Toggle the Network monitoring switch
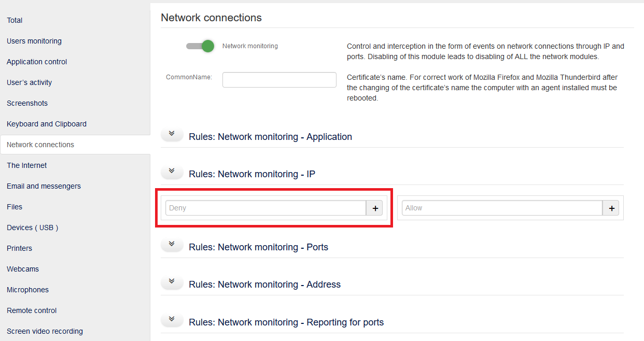644x341 pixels. [x=201, y=46]
